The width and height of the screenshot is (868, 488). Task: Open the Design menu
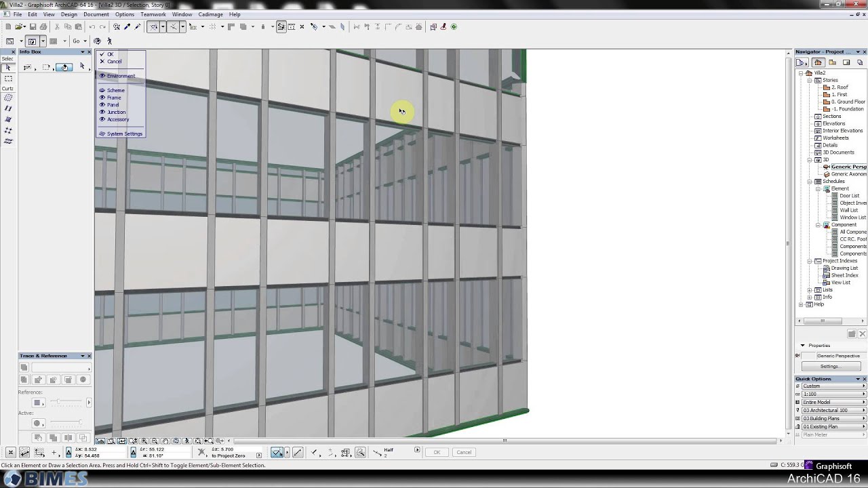[68, 14]
